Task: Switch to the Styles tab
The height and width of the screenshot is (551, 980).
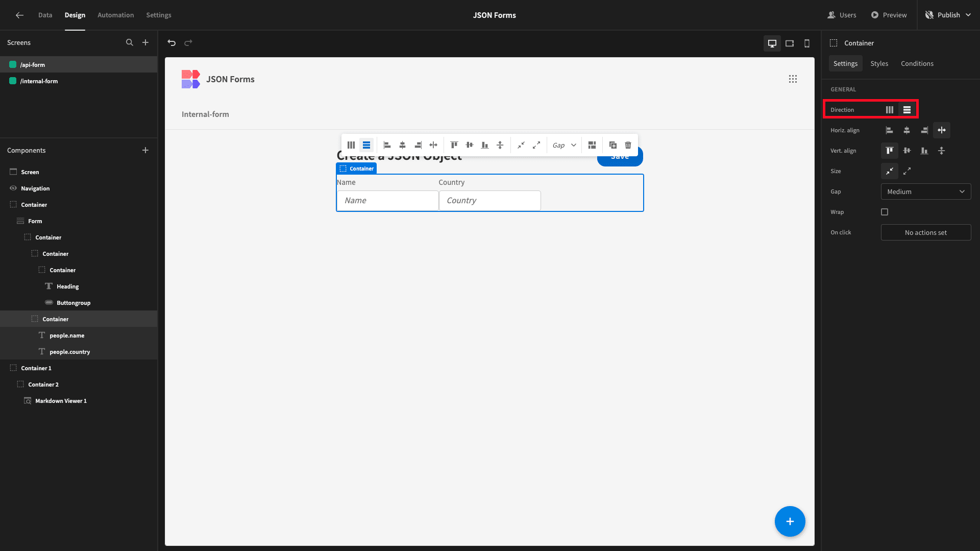Action: coord(879,63)
